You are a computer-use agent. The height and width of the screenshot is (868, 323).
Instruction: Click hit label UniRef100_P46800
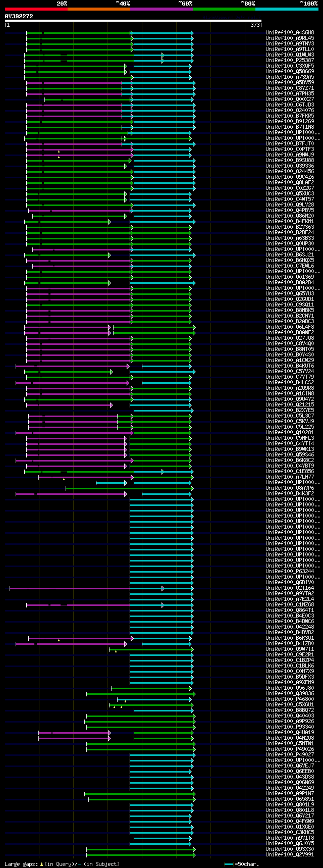pyautogui.click(x=290, y=699)
